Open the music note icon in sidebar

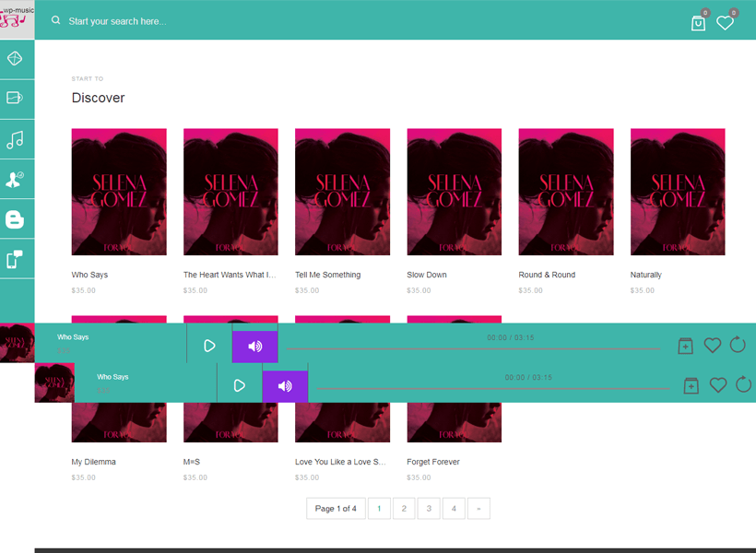[15, 140]
